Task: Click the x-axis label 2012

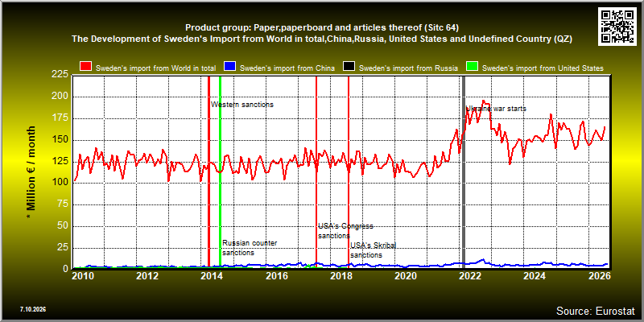Action: tap(147, 275)
